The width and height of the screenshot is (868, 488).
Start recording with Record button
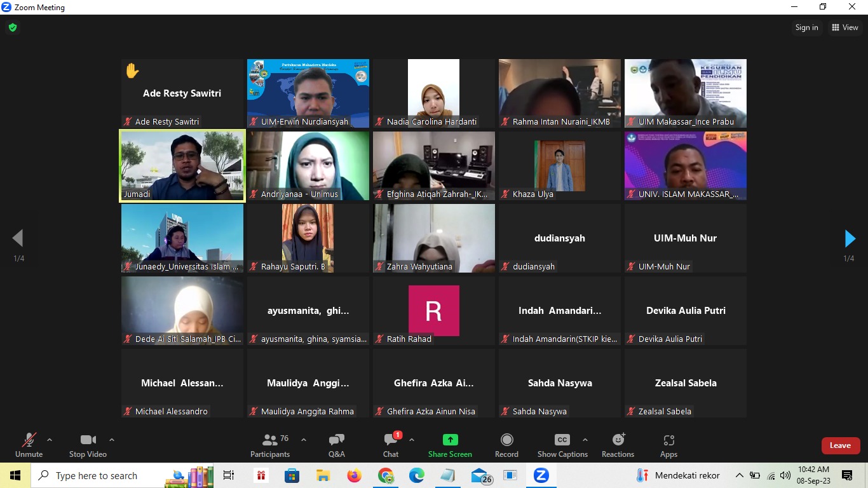coord(506,445)
